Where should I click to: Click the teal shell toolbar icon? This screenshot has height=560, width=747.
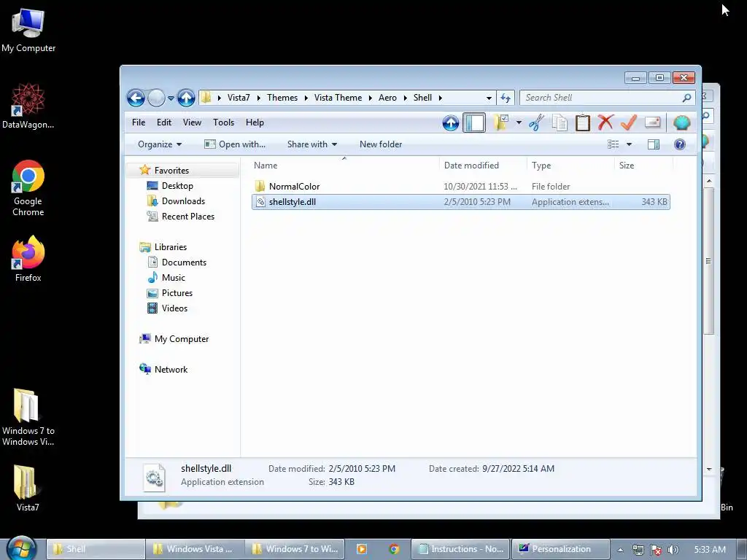pos(682,122)
